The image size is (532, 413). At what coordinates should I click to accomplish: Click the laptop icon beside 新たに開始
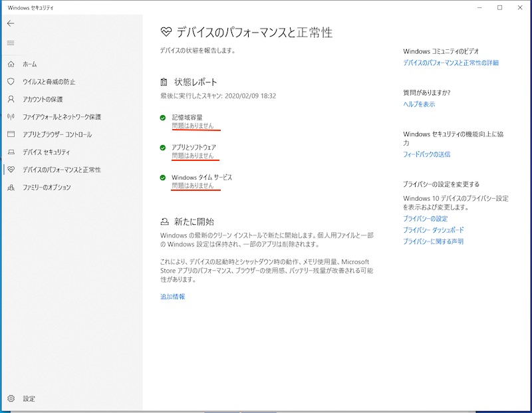point(164,222)
